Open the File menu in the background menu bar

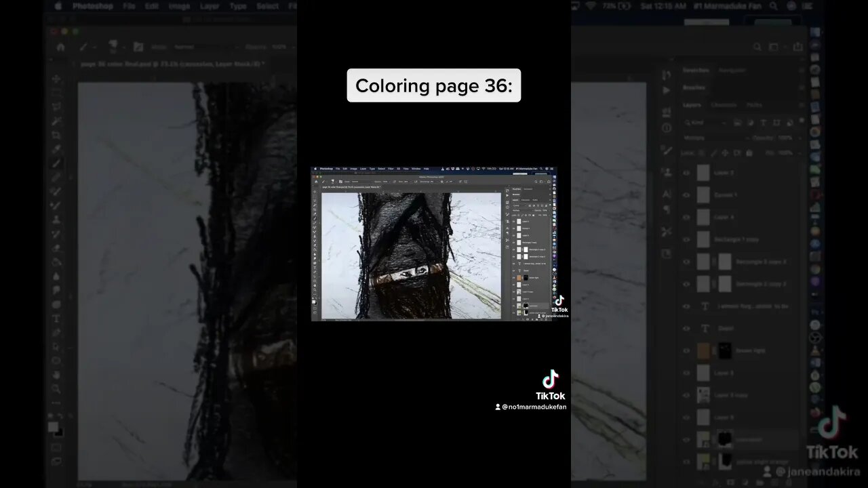tap(129, 6)
